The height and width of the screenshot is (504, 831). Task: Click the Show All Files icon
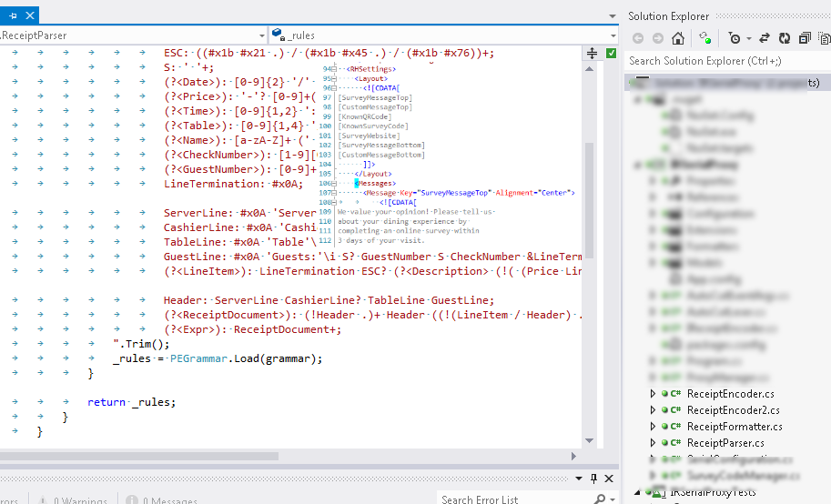click(823, 38)
